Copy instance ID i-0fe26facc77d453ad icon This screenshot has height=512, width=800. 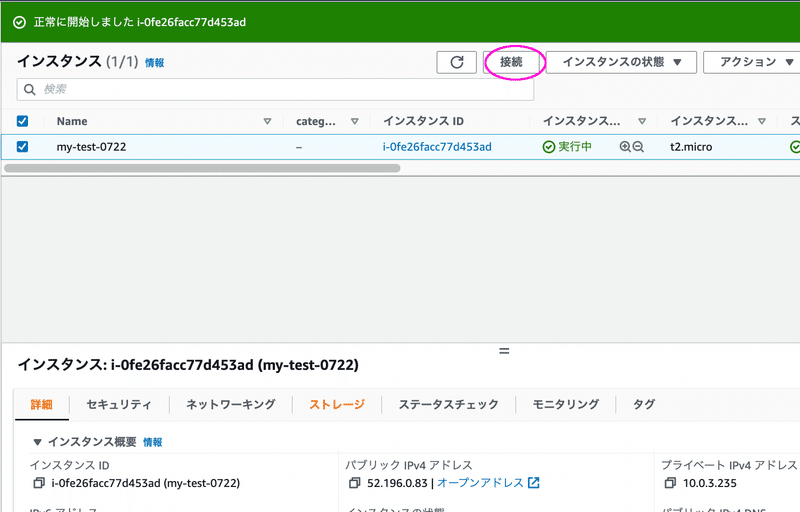[39, 483]
